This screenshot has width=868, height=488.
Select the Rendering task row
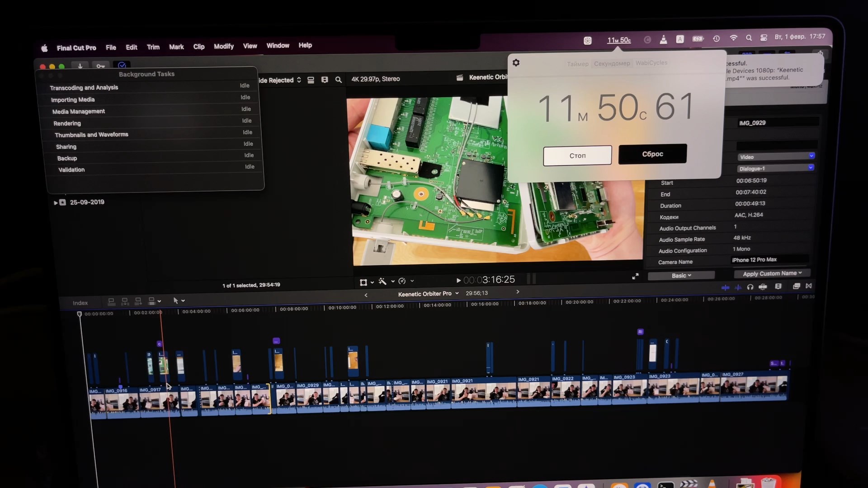coord(154,122)
